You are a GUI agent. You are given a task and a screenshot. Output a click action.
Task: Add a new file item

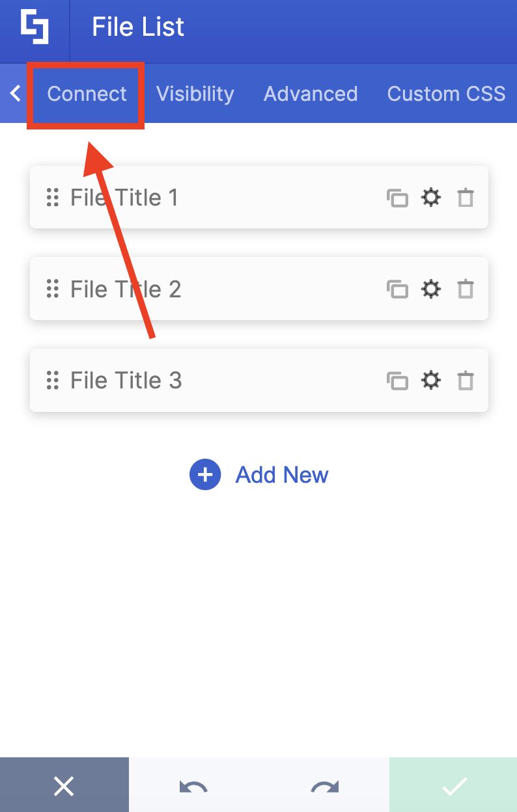pos(282,474)
